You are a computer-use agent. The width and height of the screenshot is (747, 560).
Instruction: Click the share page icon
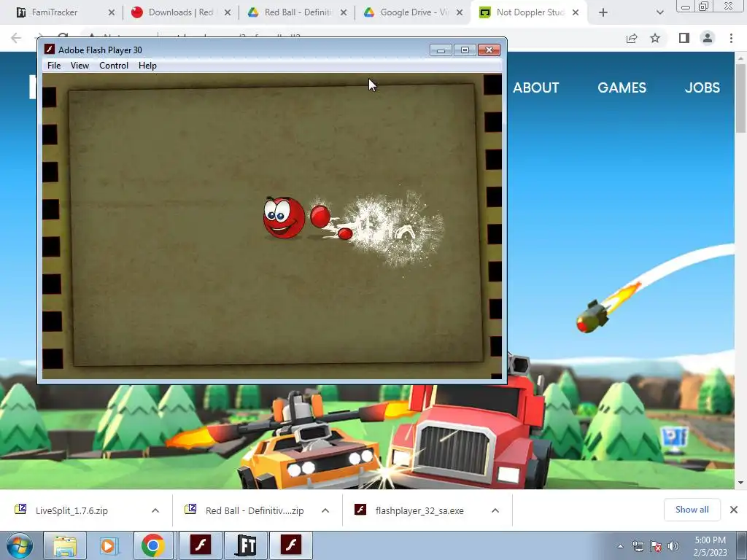coord(632,38)
